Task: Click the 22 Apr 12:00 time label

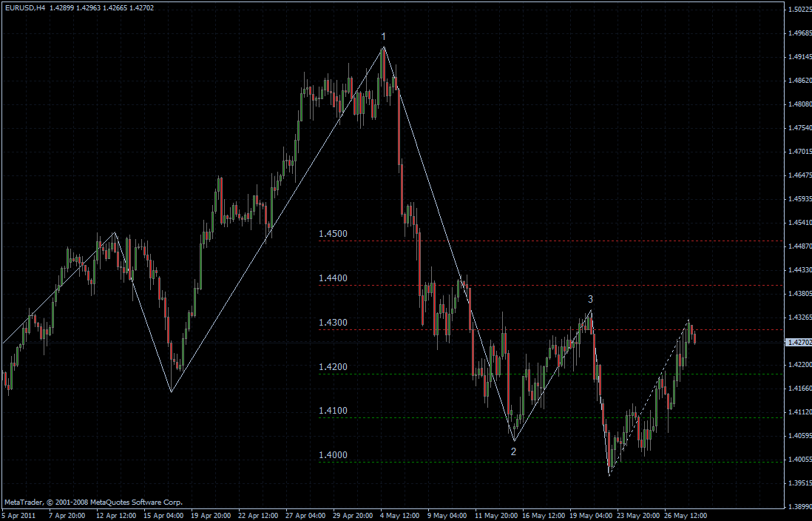Action: tap(259, 516)
